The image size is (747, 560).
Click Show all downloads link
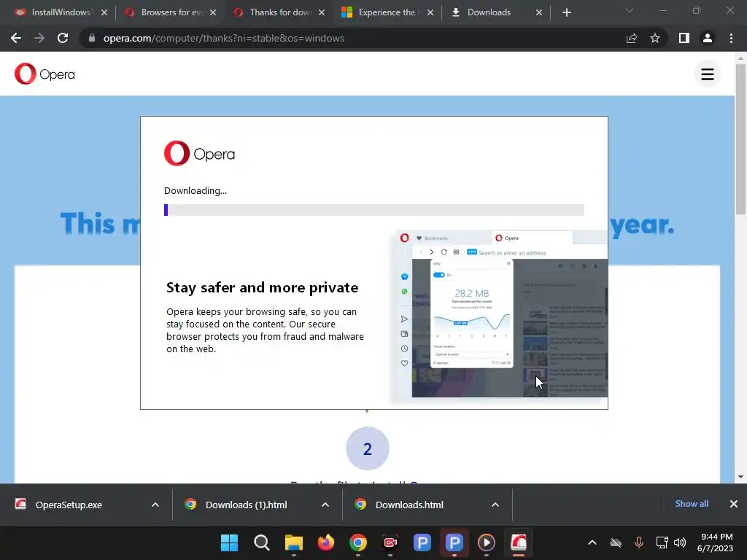coord(692,504)
